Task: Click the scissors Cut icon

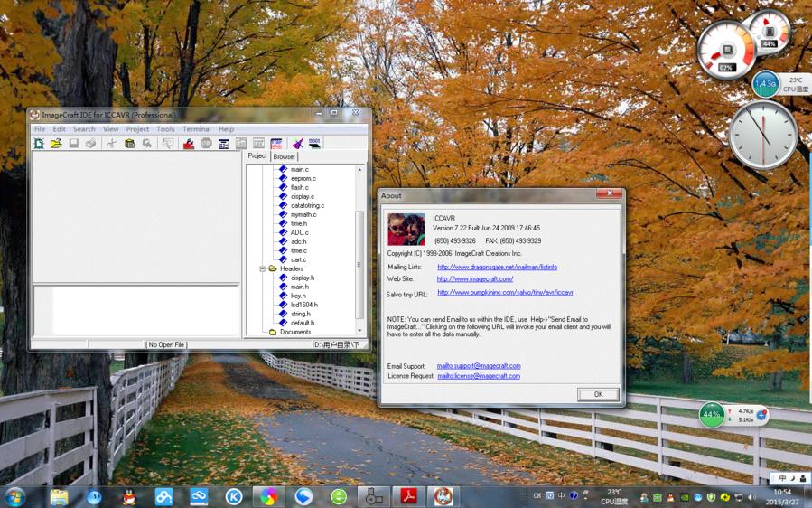Action: (112, 144)
